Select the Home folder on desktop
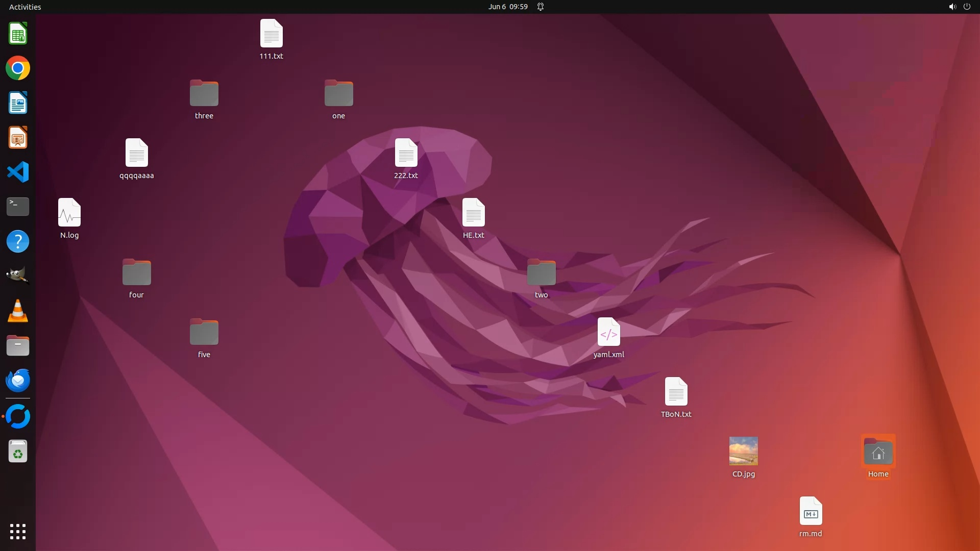Viewport: 980px width, 551px height. point(878,452)
